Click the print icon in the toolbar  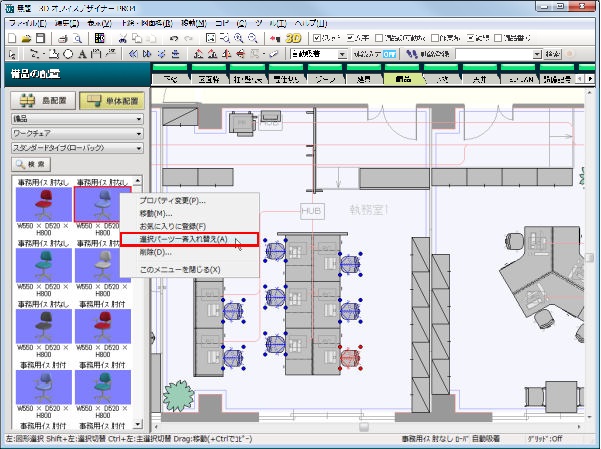(x=63, y=37)
